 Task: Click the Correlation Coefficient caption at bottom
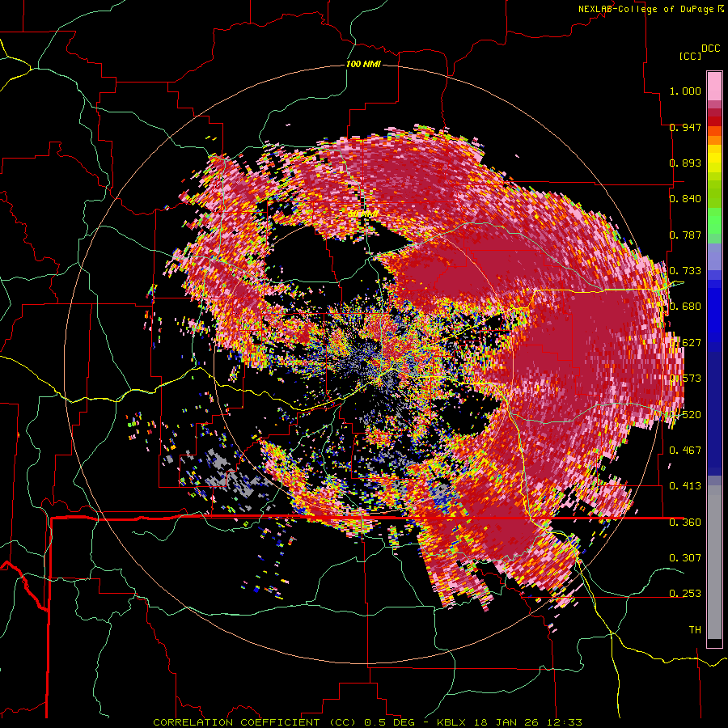pos(367,722)
